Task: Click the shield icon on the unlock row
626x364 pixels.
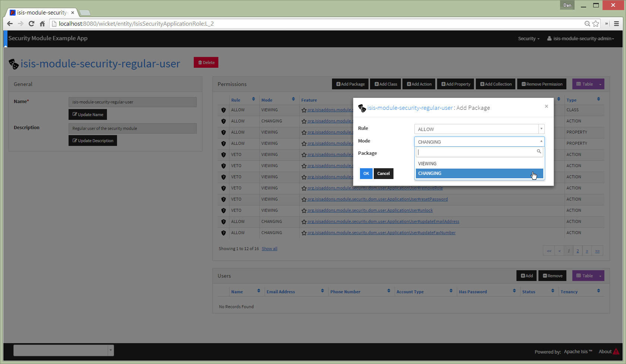Action: 224,211
